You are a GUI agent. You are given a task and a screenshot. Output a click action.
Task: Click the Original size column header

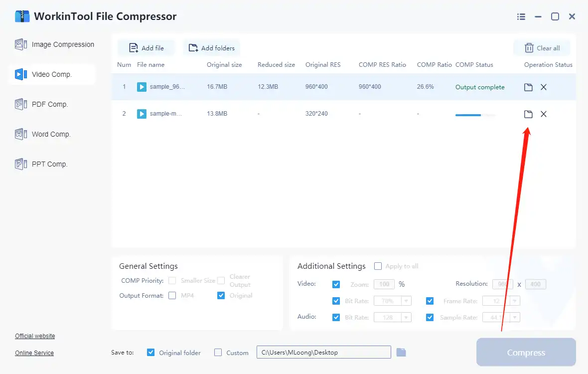pyautogui.click(x=224, y=64)
